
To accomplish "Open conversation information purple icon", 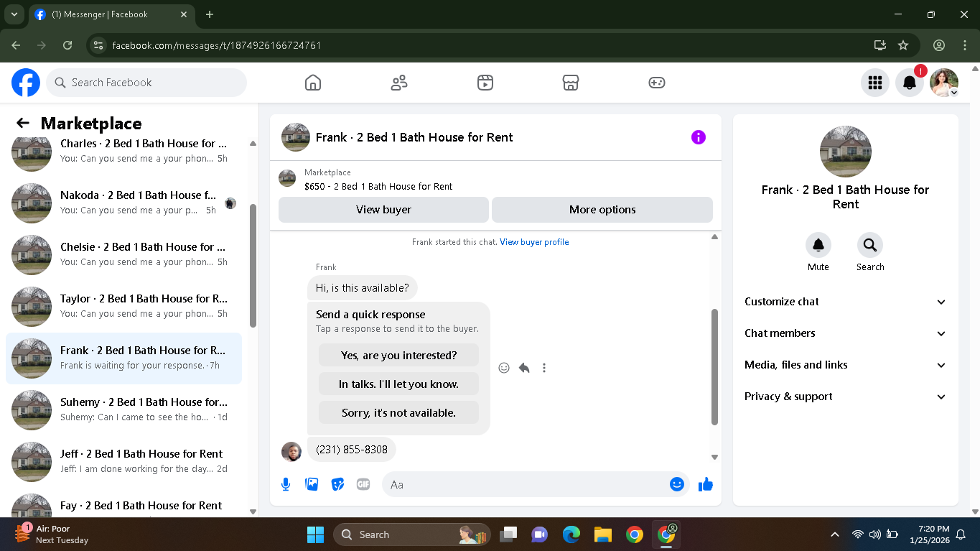I will [699, 137].
